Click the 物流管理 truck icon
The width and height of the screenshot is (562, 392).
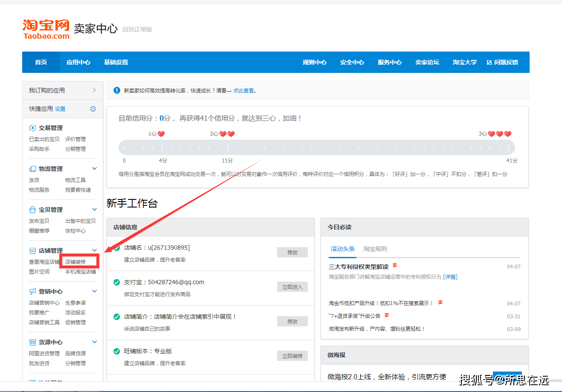32,169
